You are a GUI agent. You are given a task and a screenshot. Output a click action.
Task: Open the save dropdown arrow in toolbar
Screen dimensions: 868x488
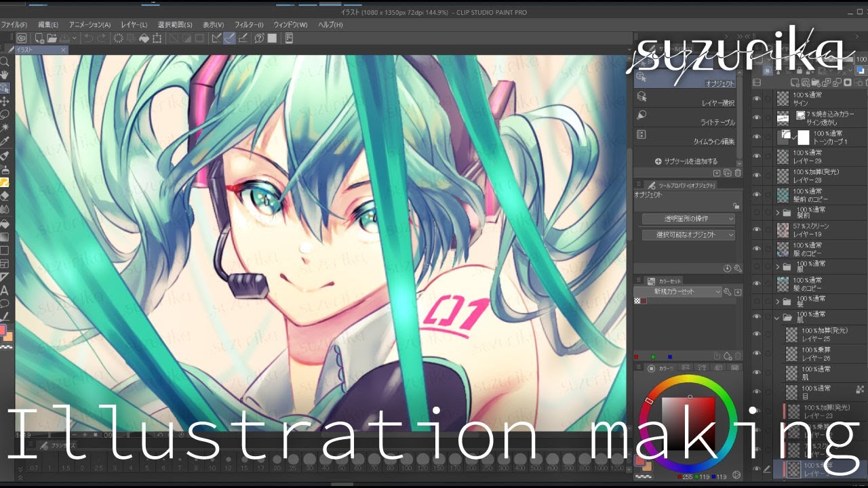point(75,39)
